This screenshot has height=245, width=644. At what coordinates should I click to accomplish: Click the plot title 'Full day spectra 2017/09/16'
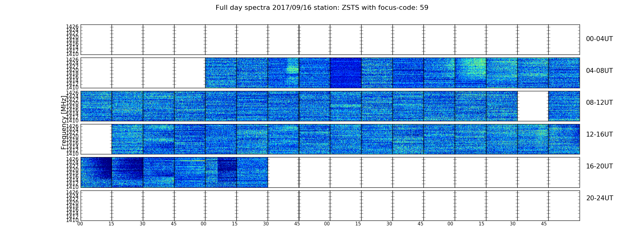(x=322, y=8)
